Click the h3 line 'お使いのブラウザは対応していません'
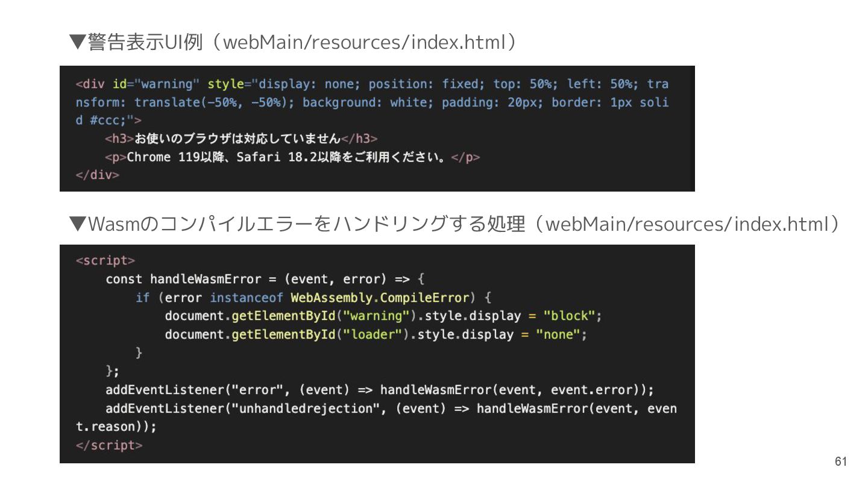 point(241,139)
